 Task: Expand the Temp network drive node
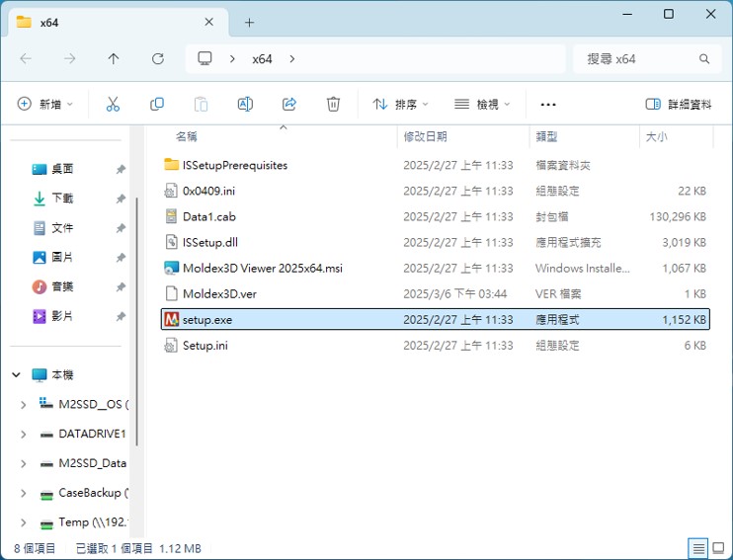point(24,522)
